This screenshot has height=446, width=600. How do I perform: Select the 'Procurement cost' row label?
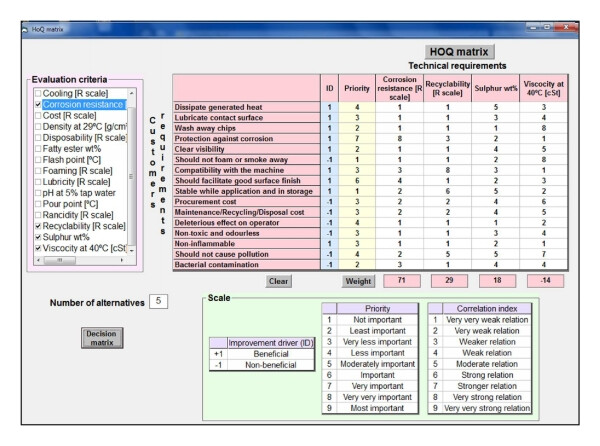click(246, 202)
